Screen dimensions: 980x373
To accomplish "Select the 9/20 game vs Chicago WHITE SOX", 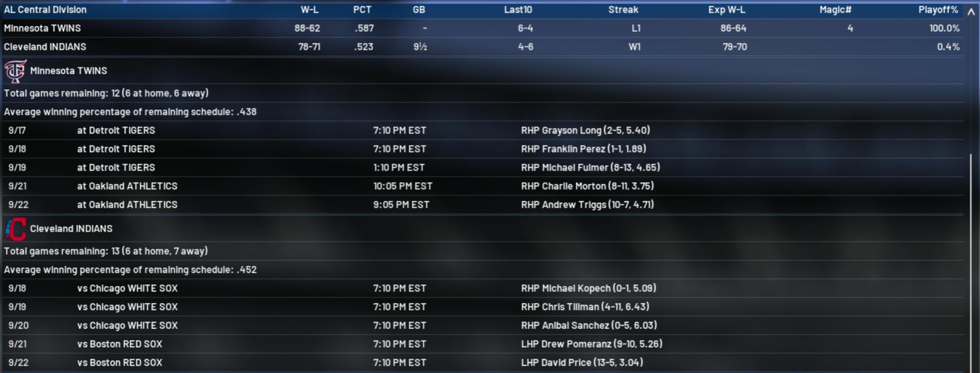I will point(127,326).
